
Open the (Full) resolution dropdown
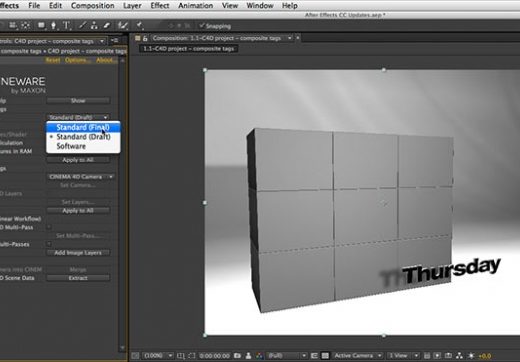point(287,356)
